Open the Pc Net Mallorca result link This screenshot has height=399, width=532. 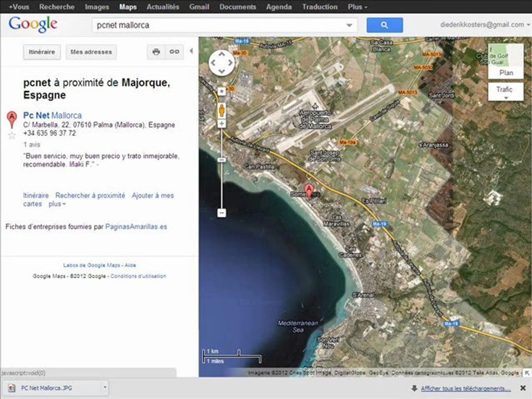[52, 115]
